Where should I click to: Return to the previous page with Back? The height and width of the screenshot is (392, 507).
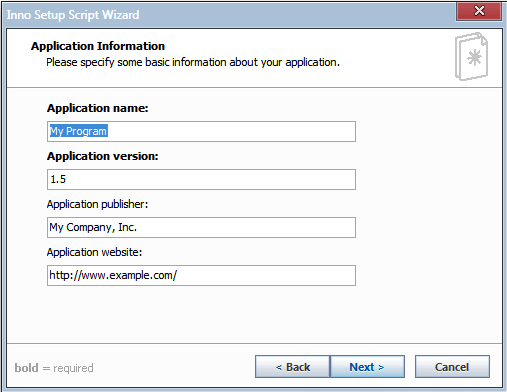[293, 367]
